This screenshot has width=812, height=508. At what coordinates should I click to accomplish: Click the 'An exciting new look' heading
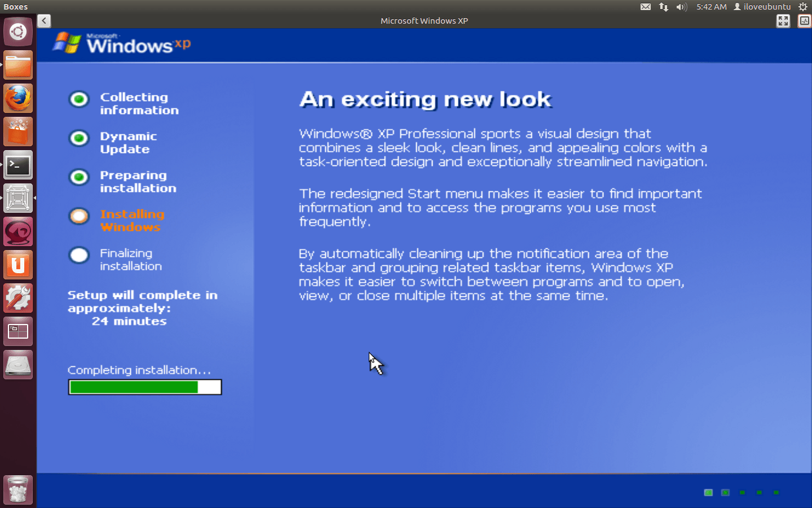point(425,100)
